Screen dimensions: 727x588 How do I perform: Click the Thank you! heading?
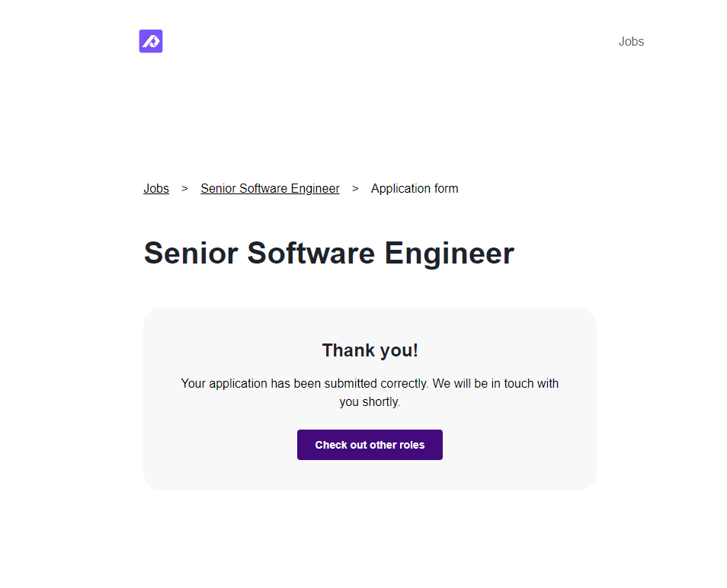point(370,350)
